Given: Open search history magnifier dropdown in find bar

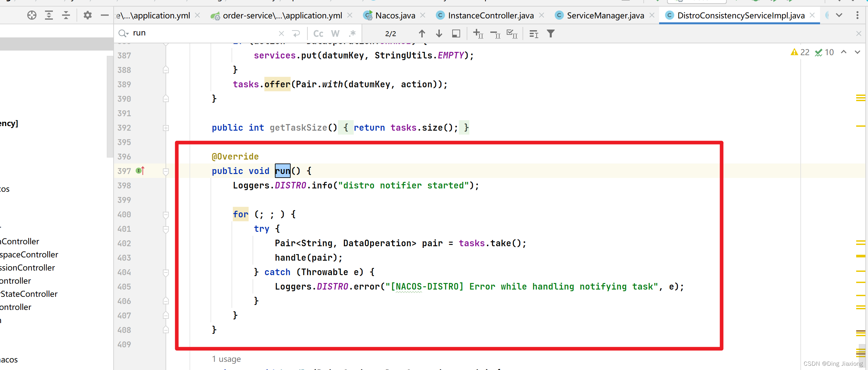Looking at the screenshot, I should pyautogui.click(x=123, y=33).
